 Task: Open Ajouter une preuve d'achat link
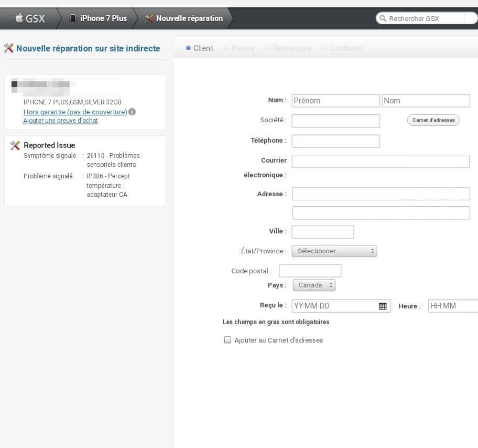point(60,121)
